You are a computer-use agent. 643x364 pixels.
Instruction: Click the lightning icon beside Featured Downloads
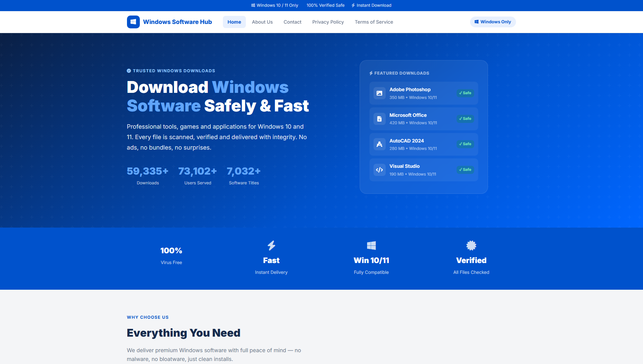click(x=371, y=73)
